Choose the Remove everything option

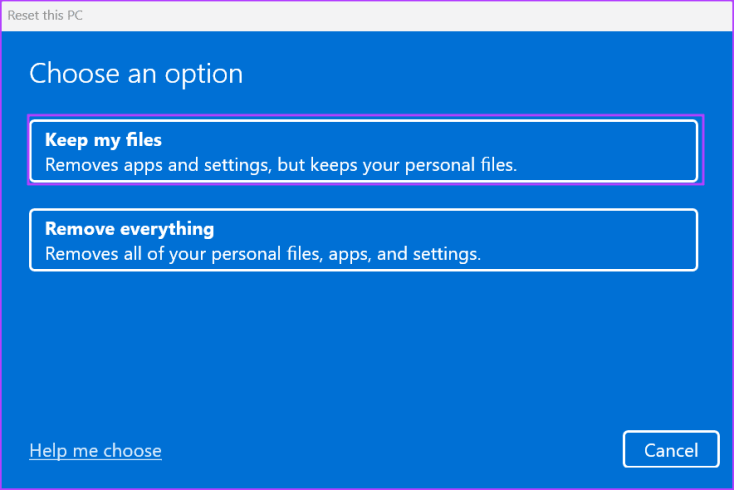(363, 240)
